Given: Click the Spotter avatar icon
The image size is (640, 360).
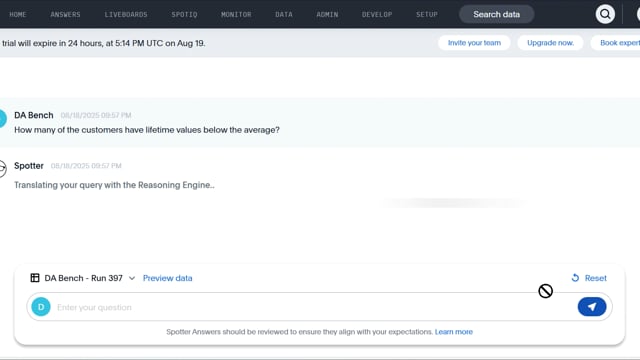Looking at the screenshot, I should pyautogui.click(x=2, y=168).
